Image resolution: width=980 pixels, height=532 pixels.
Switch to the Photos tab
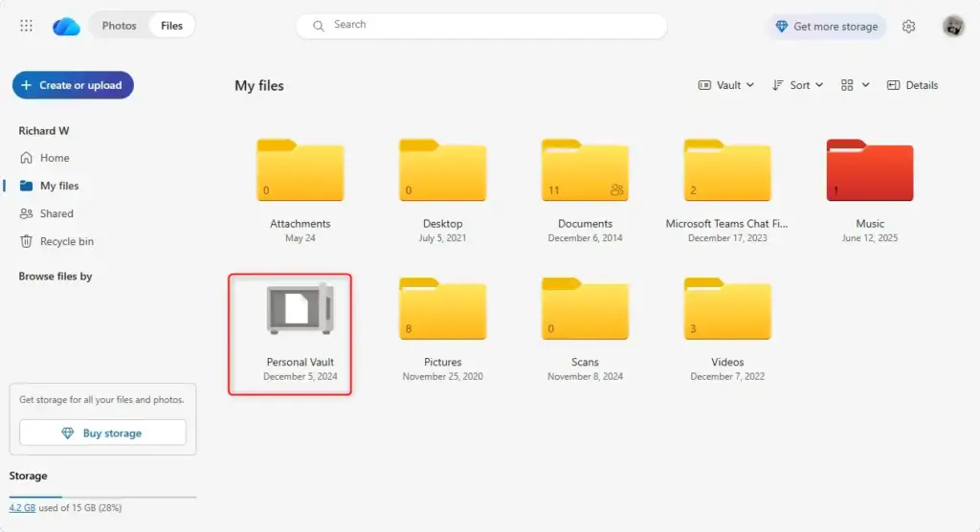click(119, 26)
